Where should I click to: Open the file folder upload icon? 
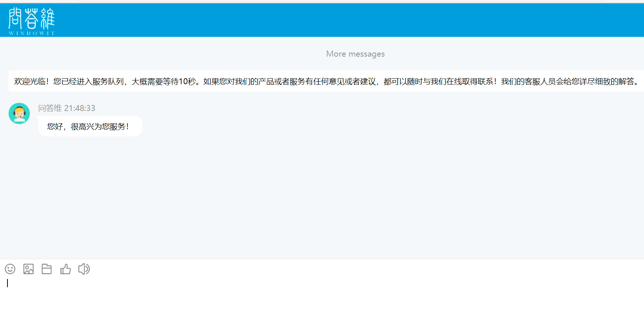(x=47, y=269)
